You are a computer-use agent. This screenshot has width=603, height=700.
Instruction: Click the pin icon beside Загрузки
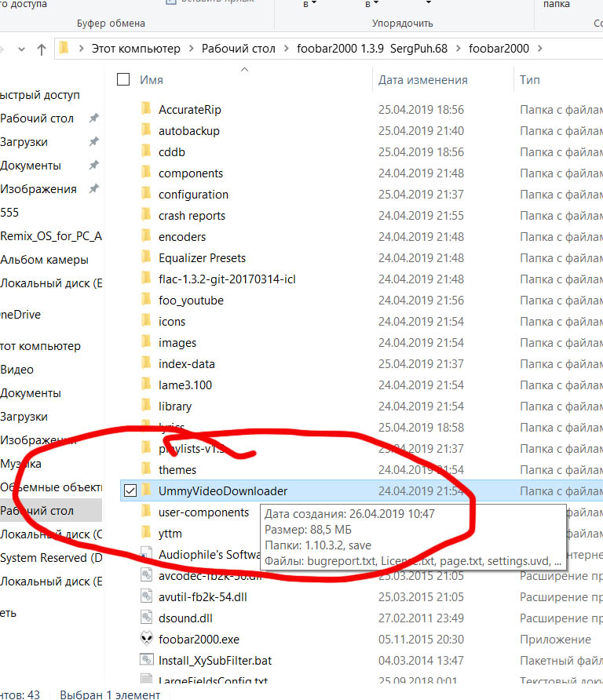point(93,142)
